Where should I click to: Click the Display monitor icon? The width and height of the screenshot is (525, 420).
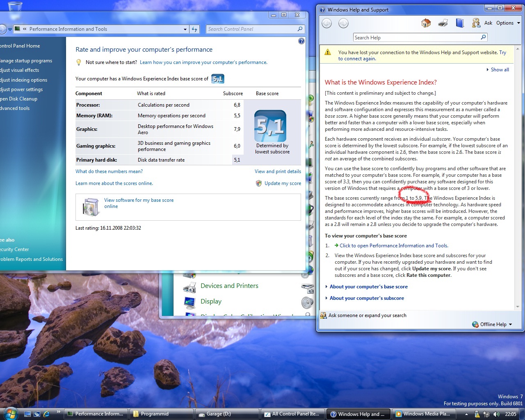tap(189, 302)
